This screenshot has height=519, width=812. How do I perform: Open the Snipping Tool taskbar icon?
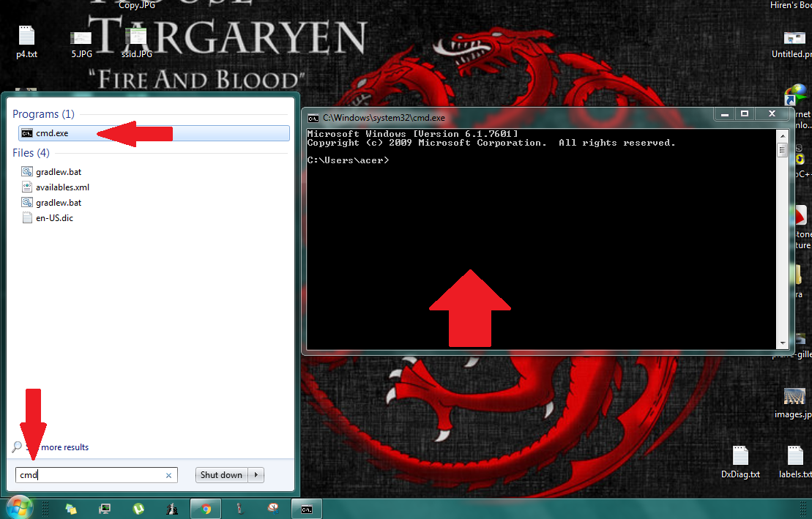(273, 509)
